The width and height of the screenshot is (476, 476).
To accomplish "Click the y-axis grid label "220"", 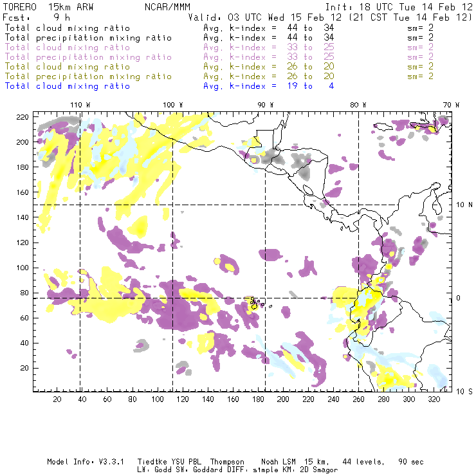I will click(x=22, y=117).
